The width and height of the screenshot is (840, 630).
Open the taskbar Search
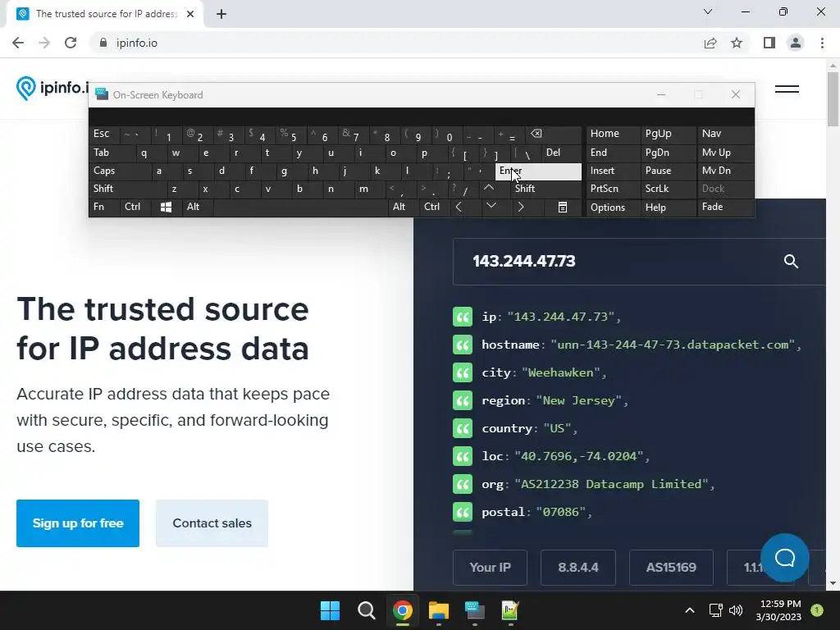pyautogui.click(x=367, y=610)
